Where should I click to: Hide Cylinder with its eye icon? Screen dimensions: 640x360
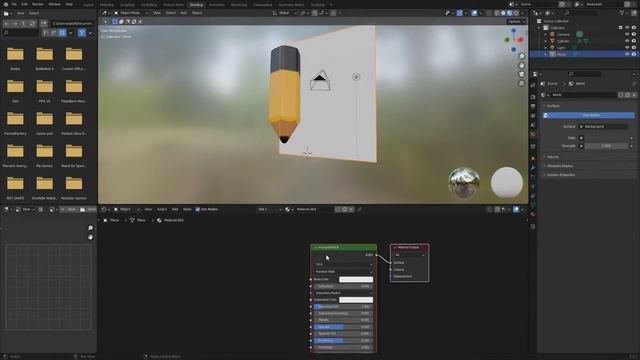pyautogui.click(x=627, y=41)
